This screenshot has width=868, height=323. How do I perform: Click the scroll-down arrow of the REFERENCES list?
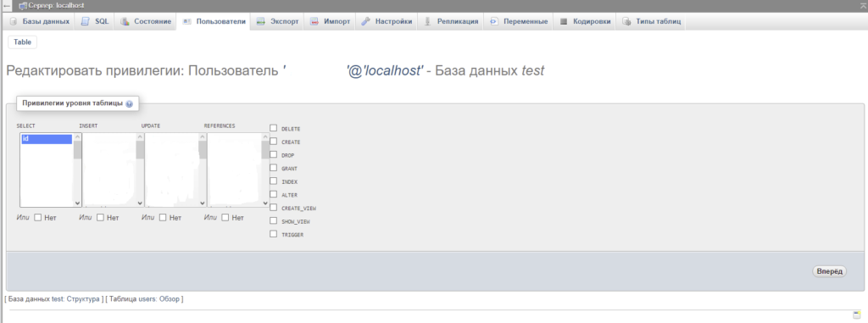(265, 203)
